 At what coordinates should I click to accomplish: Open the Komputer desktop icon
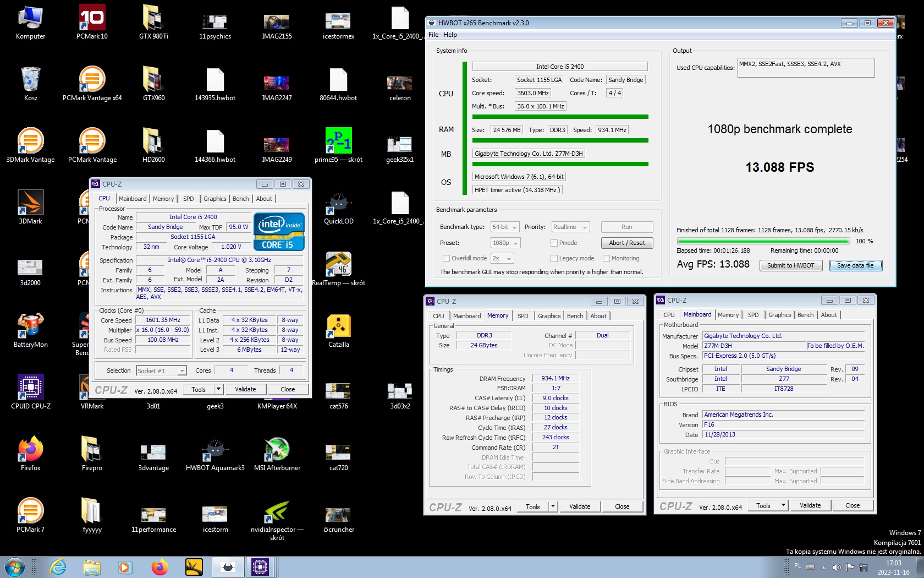coord(31,23)
